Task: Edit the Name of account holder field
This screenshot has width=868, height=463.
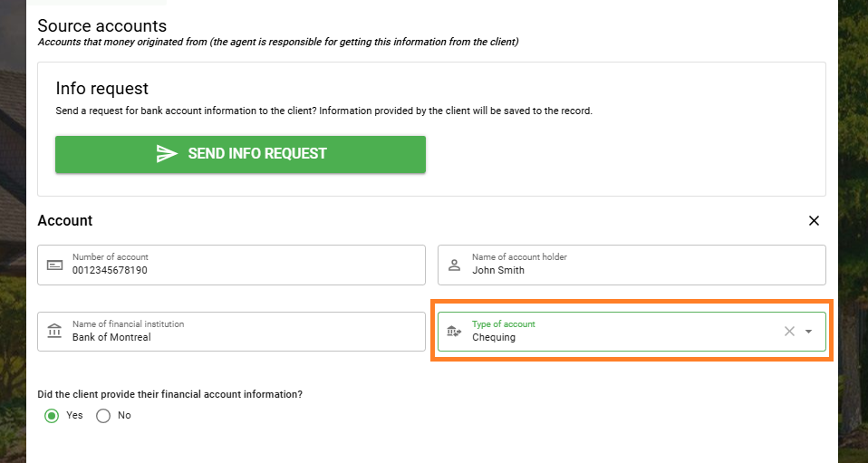Action: point(632,265)
